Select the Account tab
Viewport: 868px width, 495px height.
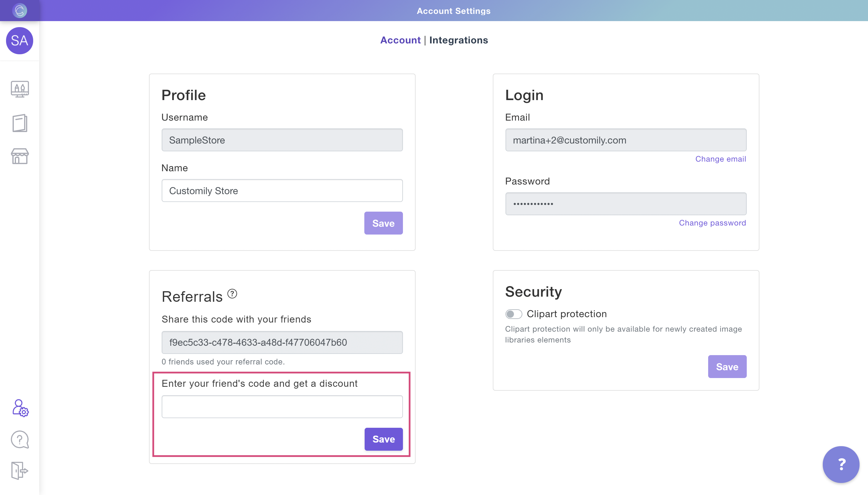(x=400, y=40)
